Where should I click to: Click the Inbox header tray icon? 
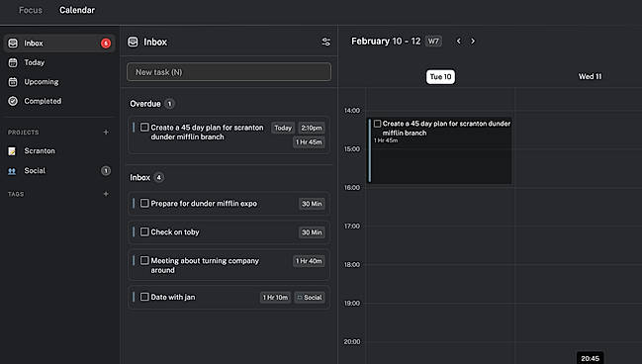[x=134, y=42]
